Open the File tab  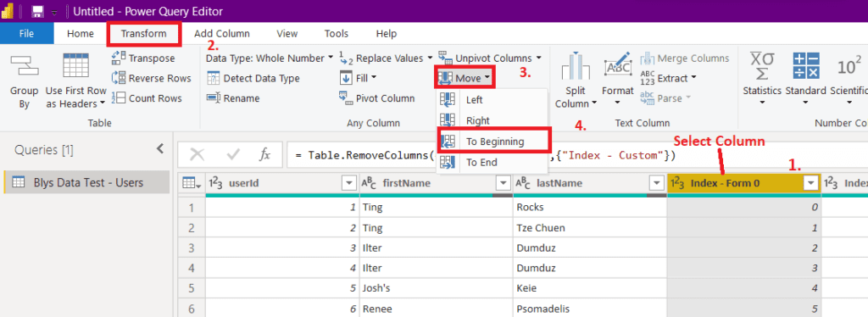point(26,34)
